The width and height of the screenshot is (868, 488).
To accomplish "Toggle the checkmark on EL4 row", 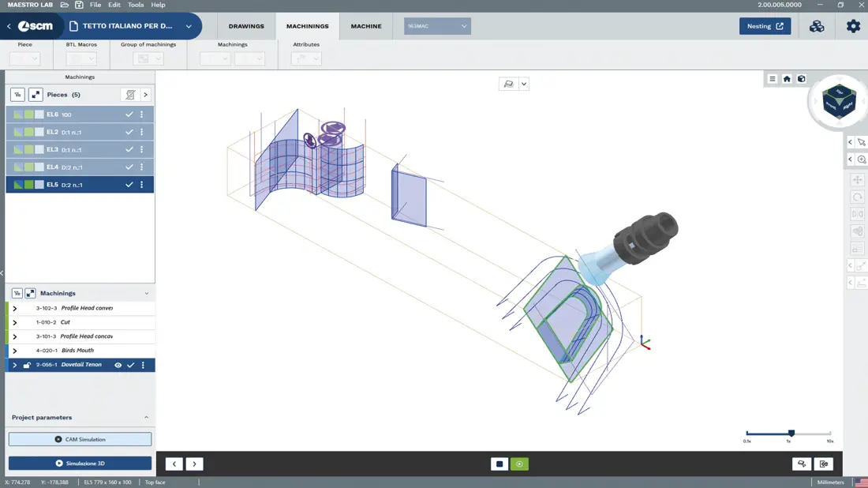I will pyautogui.click(x=129, y=167).
